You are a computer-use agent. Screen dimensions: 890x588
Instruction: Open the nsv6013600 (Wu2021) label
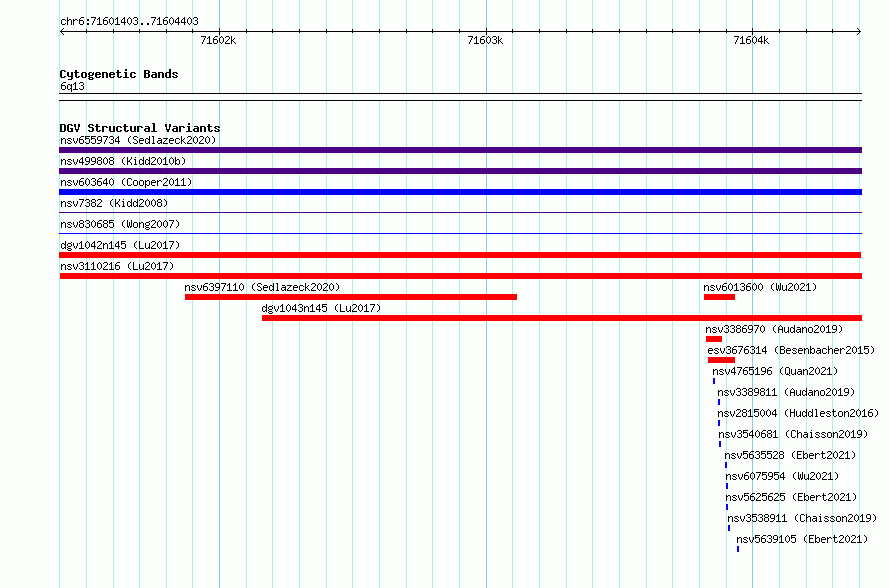(761, 287)
